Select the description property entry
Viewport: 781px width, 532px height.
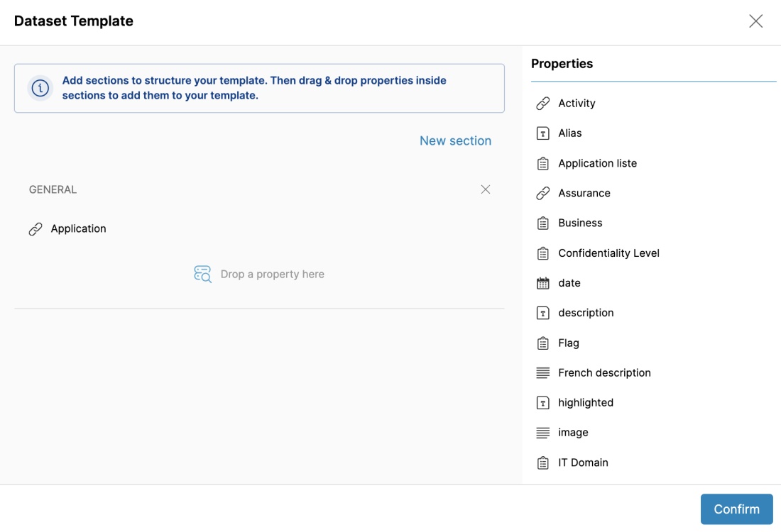tap(586, 313)
